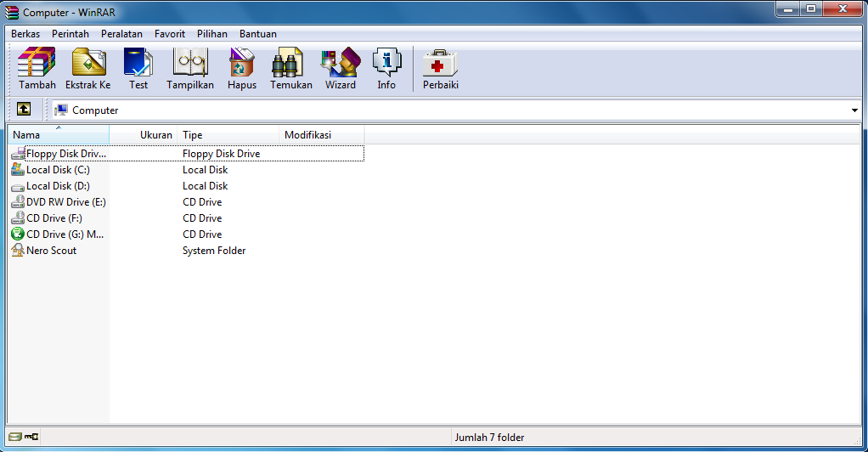This screenshot has height=452, width=868.
Task: Open the Pilihan menu
Action: tap(212, 34)
